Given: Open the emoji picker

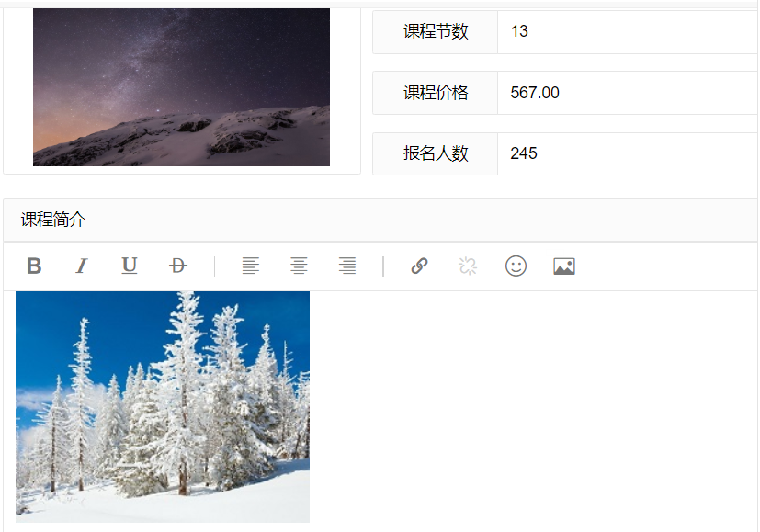Looking at the screenshot, I should click(x=516, y=266).
